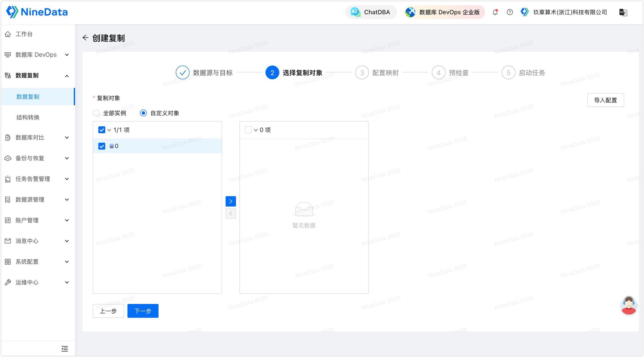Open the help question mark icon

[509, 12]
